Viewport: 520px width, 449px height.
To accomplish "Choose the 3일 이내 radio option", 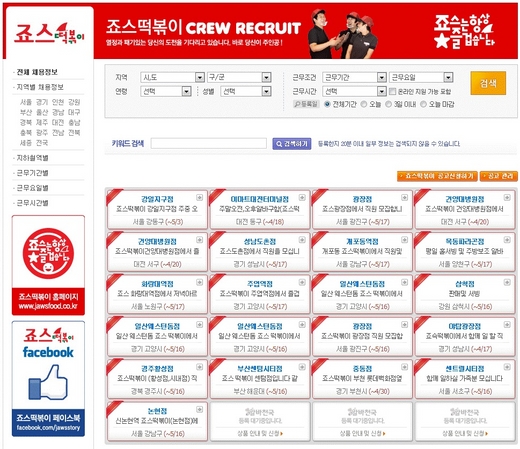I will click(x=388, y=104).
